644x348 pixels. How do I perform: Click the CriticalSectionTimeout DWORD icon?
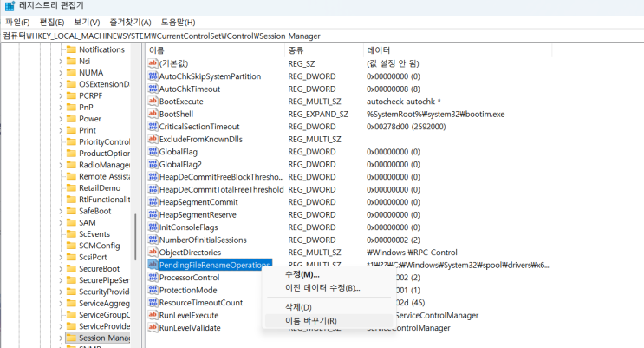[x=153, y=127]
